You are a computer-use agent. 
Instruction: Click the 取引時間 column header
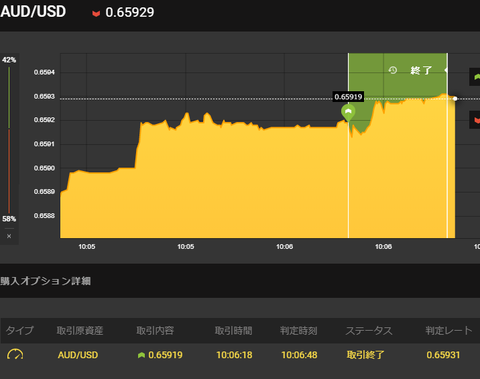(233, 331)
